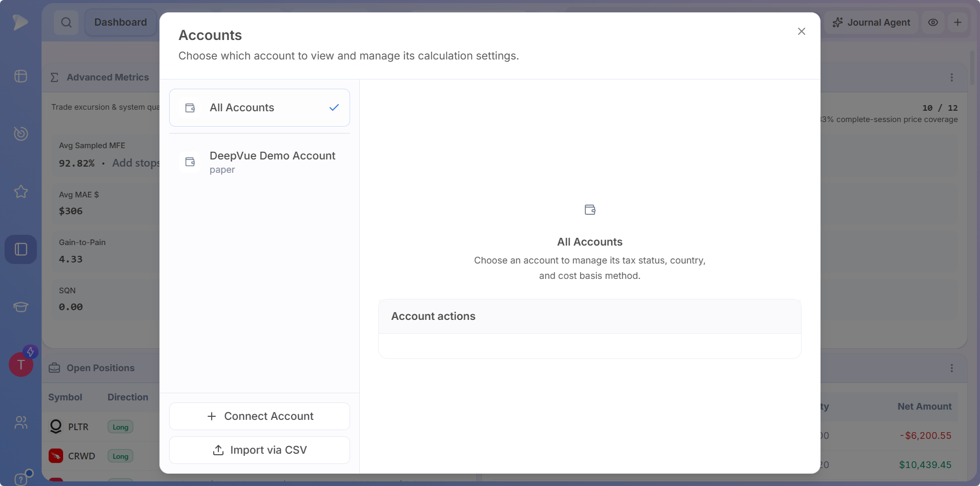Open the star favorites icon in sidebar
980x486 pixels.
21,191
